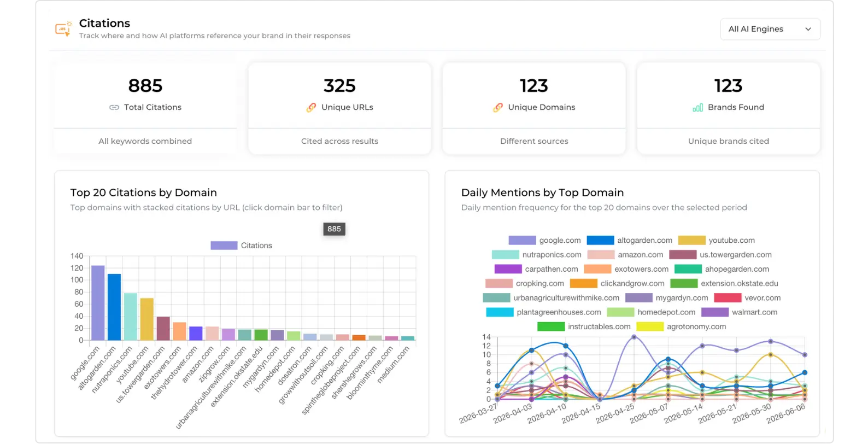Click the All keywords combined caption

click(145, 141)
